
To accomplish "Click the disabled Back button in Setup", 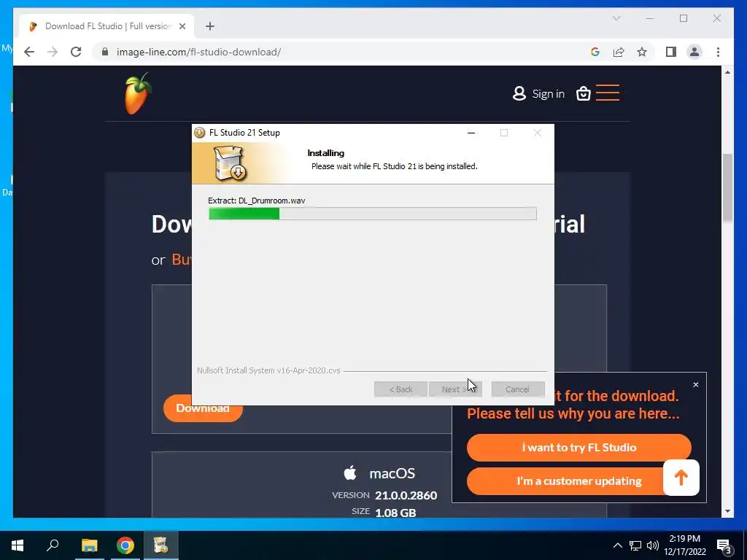I will 400,389.
